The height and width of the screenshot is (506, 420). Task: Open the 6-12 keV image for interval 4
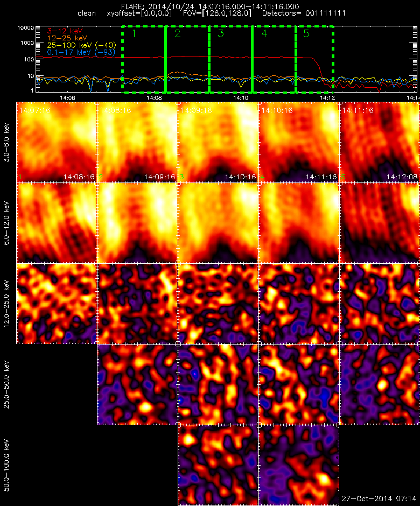coord(299,223)
